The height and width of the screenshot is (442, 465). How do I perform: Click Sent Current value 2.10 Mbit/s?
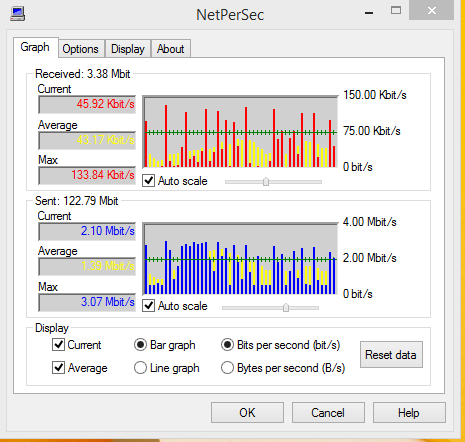(87, 231)
